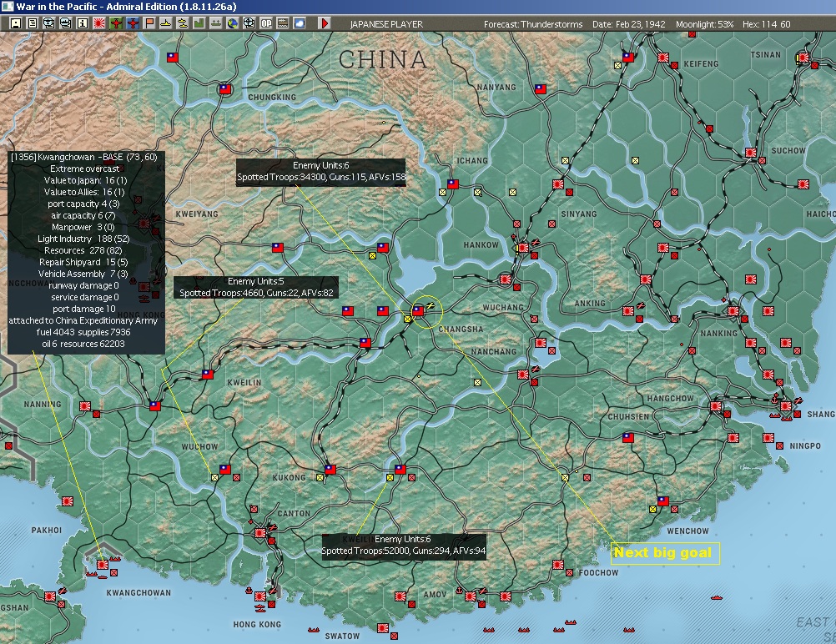Viewport: 836px width, 644px height.
Task: Click the 'port capacity 4 (3)' line
Action: click(83, 204)
